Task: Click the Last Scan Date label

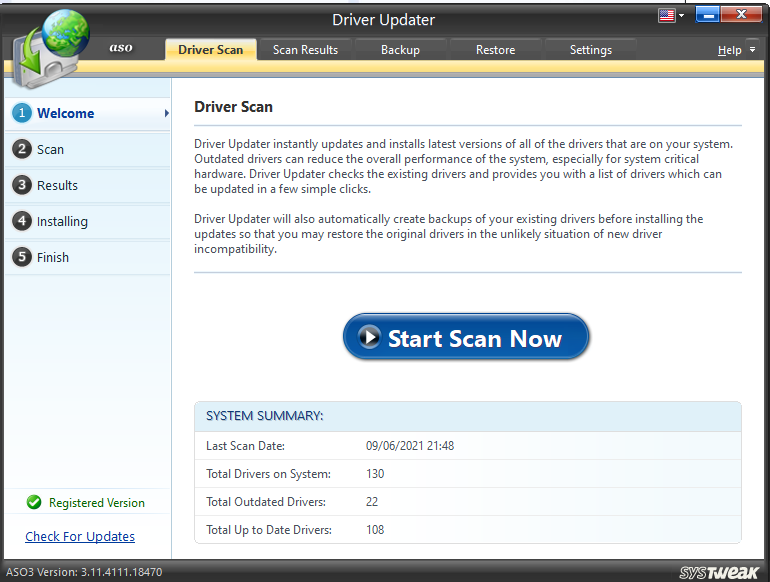Action: click(246, 446)
